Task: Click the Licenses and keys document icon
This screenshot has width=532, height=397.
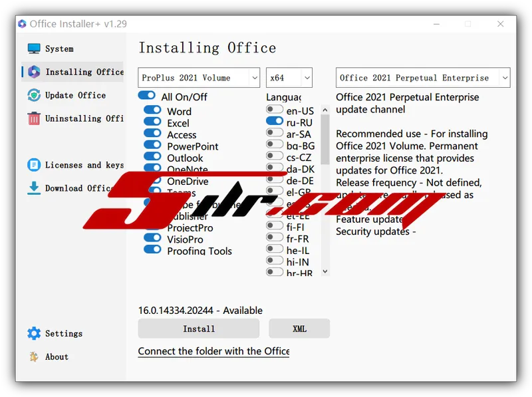Action: pyautogui.click(x=34, y=165)
